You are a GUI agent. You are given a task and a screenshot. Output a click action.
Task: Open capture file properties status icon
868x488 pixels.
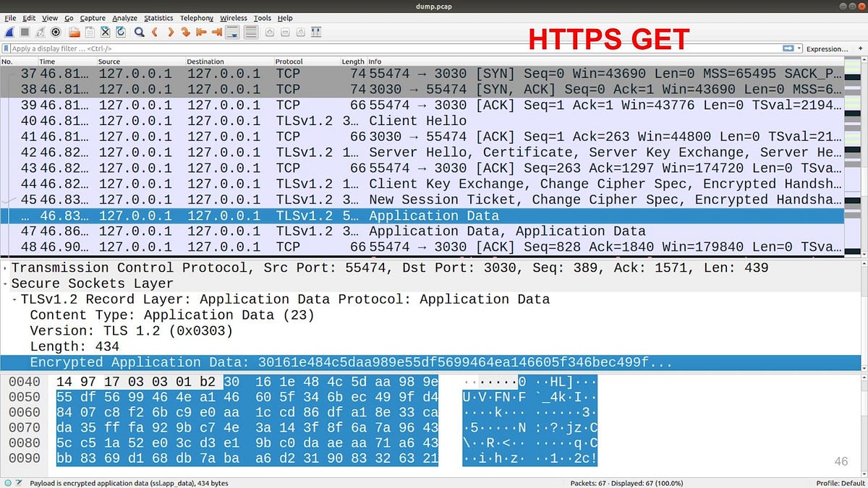(20, 483)
